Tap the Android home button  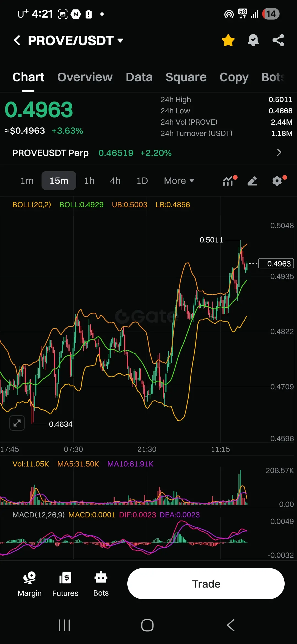point(147,625)
